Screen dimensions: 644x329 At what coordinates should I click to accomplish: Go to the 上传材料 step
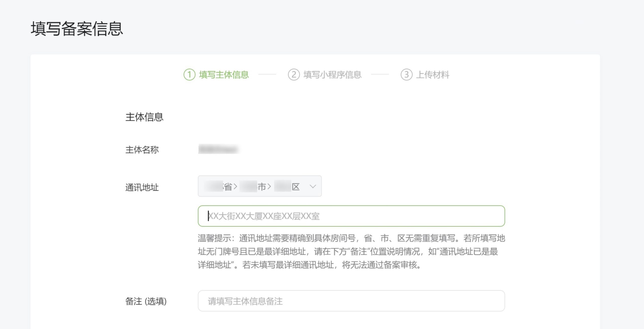click(432, 75)
